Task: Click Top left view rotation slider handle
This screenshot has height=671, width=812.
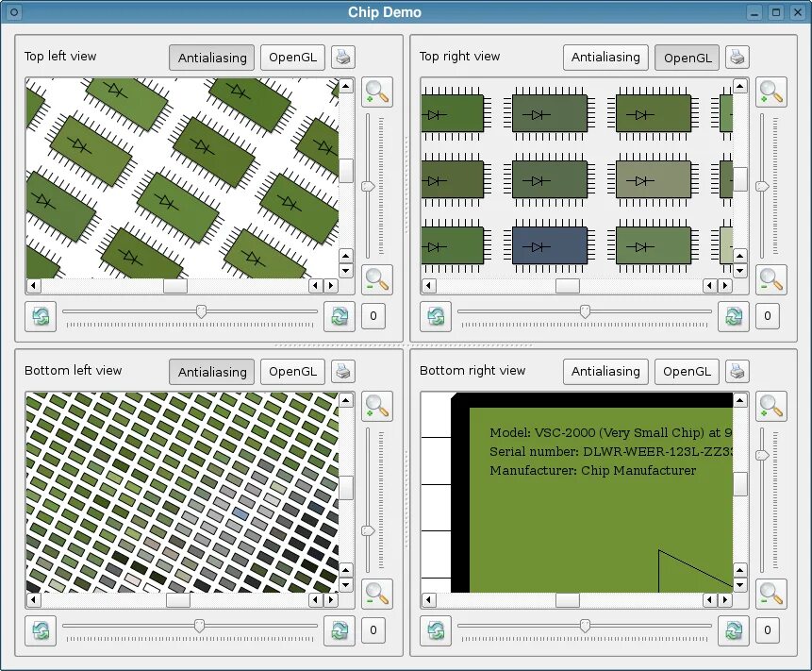Action: pos(201,311)
